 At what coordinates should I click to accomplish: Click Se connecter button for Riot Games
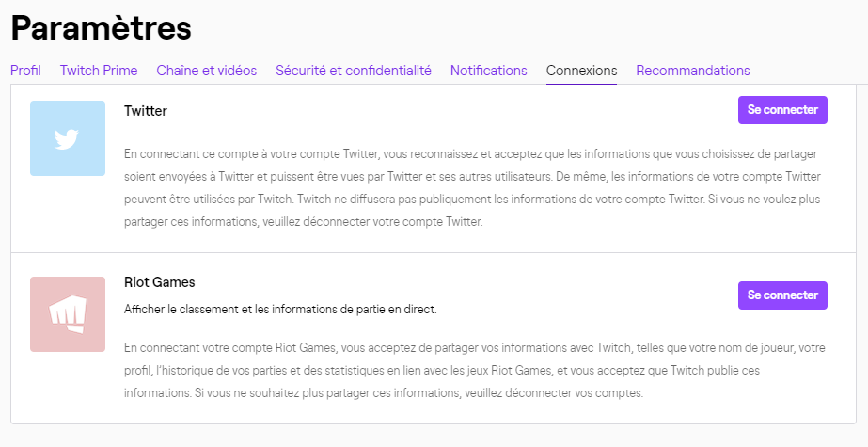coord(782,295)
